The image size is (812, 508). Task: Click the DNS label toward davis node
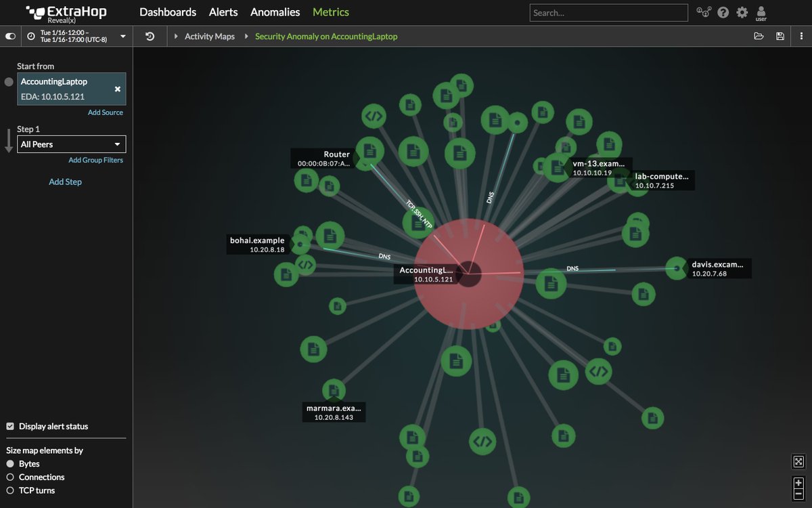coord(572,269)
